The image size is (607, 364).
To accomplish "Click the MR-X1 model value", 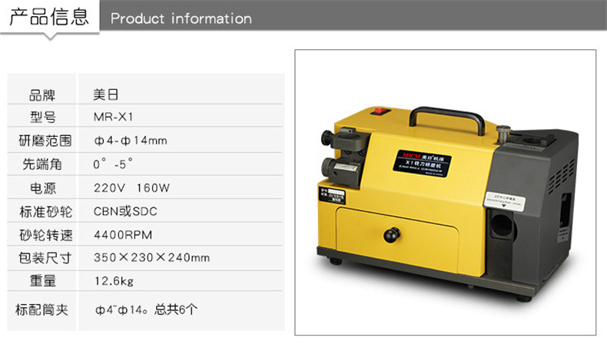I will 113,117.
